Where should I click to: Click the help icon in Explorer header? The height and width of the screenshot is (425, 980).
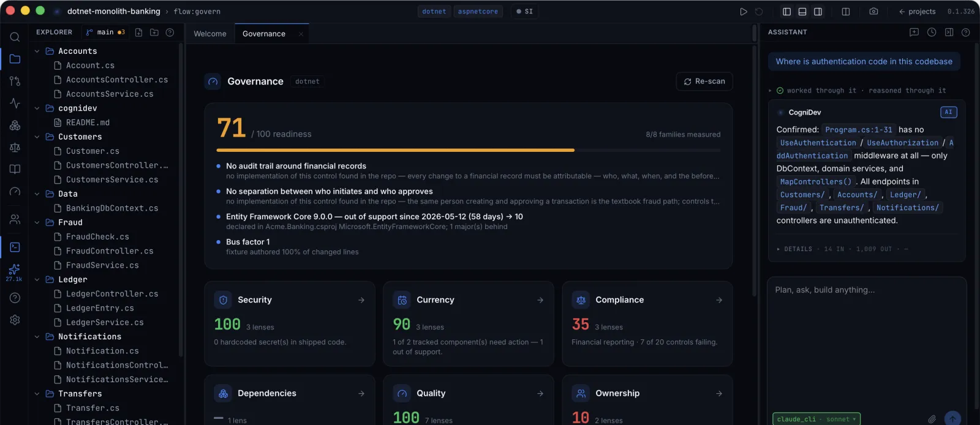tap(170, 32)
